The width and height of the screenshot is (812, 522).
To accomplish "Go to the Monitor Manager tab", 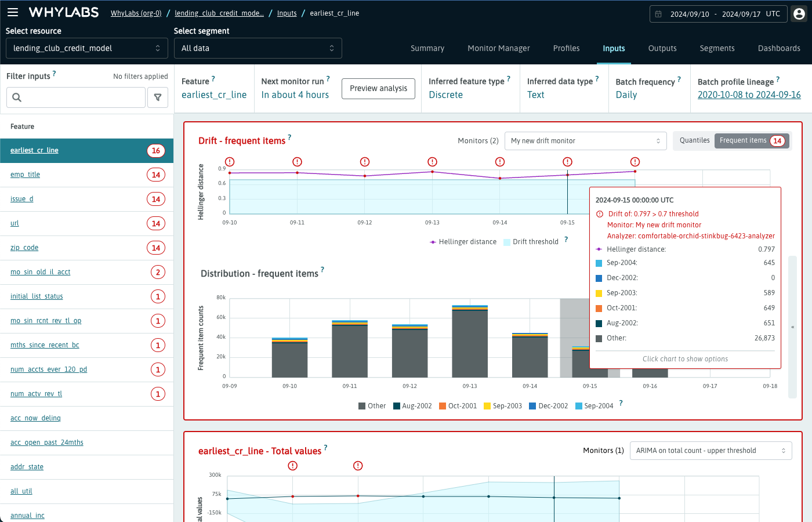I will point(498,48).
